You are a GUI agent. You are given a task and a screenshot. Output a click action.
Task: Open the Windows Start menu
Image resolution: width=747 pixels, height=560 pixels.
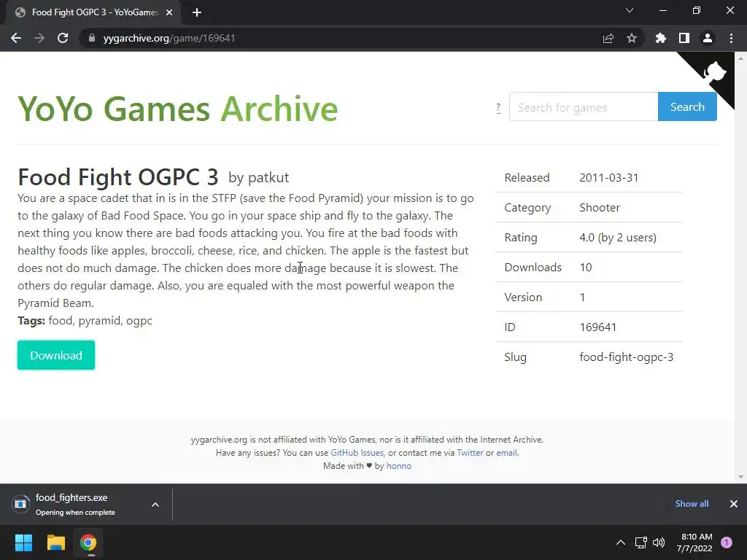[23, 542]
